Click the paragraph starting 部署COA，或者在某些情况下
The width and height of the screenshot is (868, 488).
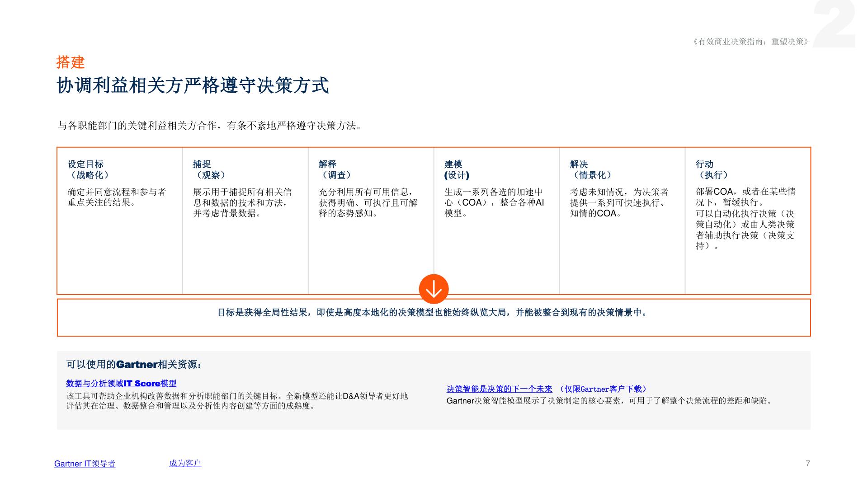tap(745, 197)
